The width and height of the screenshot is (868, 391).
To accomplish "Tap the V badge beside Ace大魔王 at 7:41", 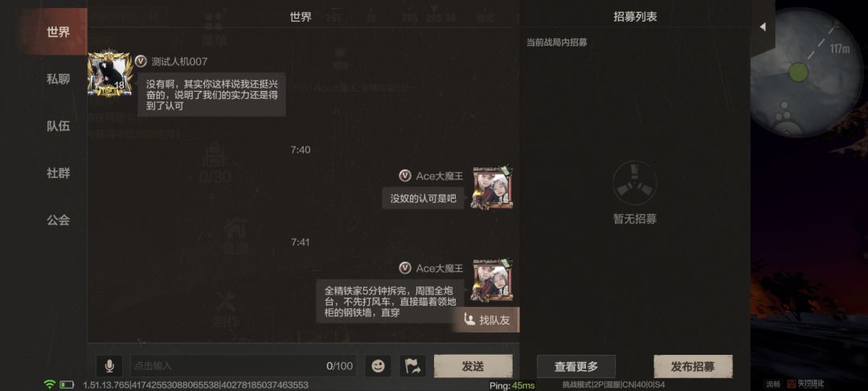I will click(405, 268).
